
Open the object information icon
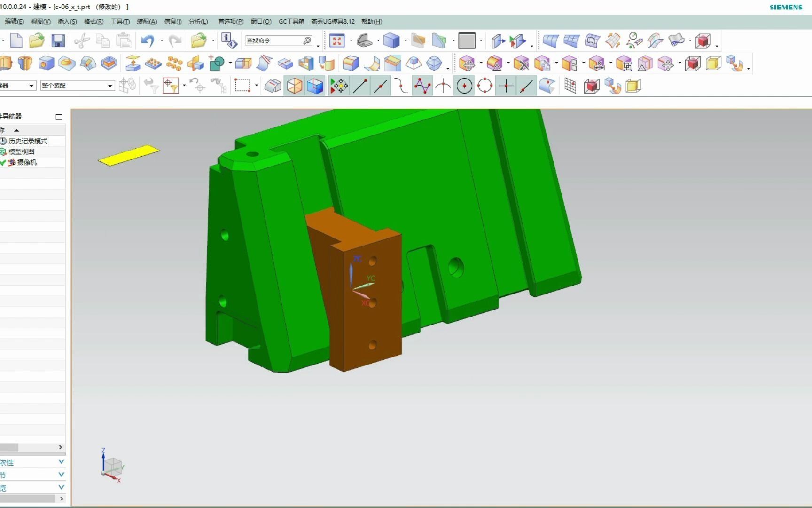point(229,41)
